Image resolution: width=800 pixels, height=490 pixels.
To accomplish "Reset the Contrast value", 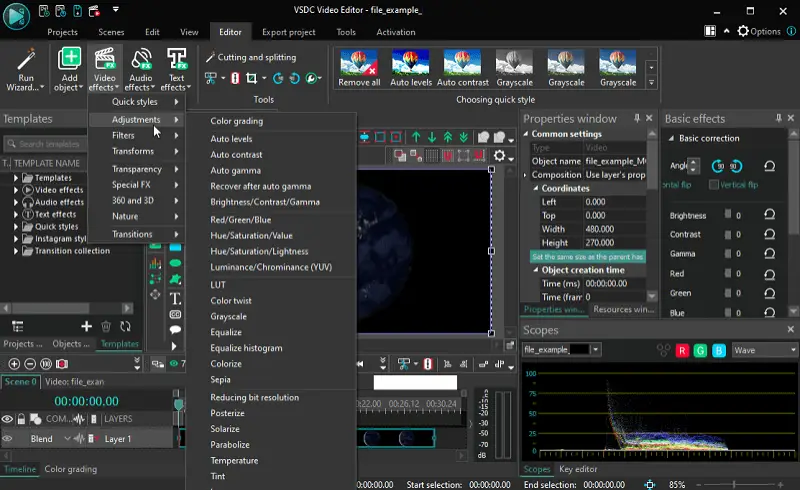I will [769, 234].
